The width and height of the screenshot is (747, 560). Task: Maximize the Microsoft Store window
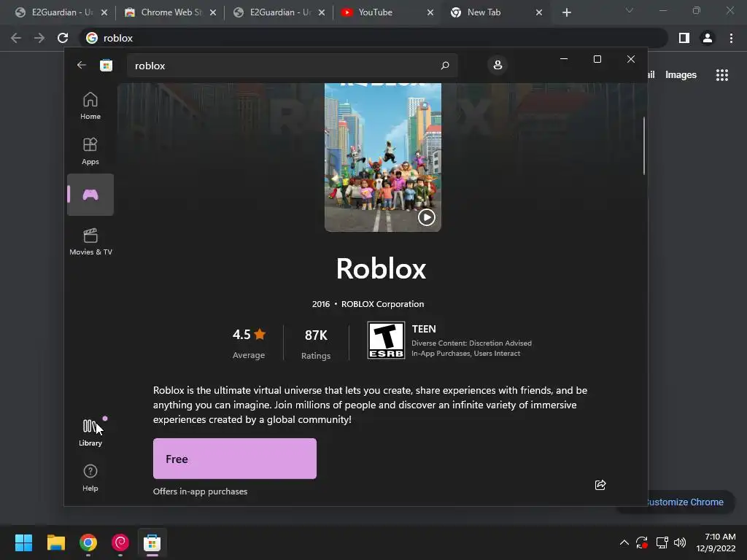[x=597, y=59]
